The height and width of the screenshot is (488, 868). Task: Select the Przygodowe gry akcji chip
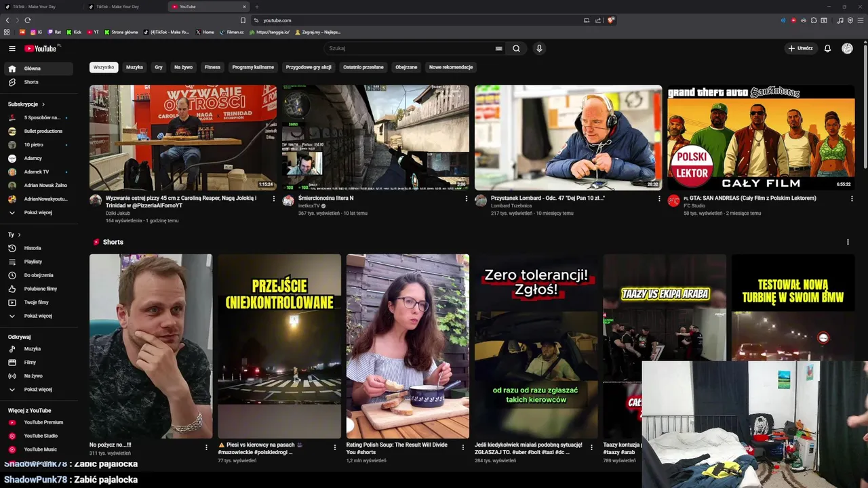[x=309, y=67]
